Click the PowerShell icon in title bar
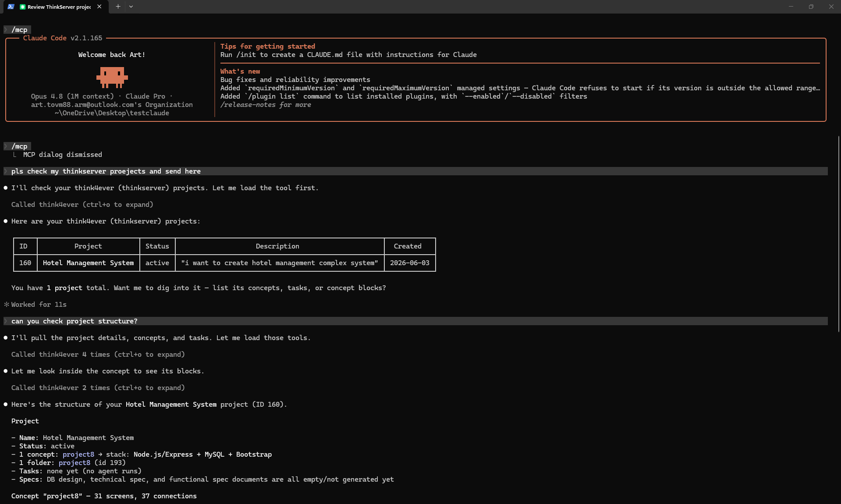Image resolution: width=841 pixels, height=504 pixels. pos(11,7)
